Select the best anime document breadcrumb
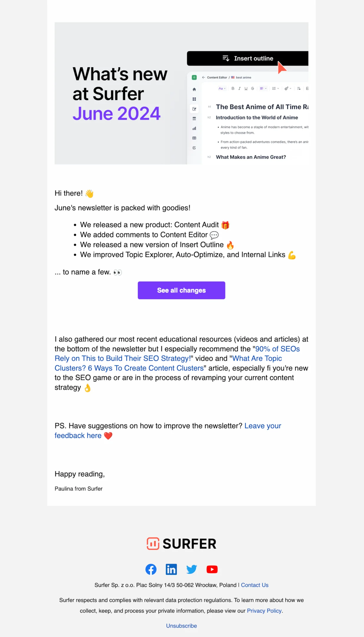The height and width of the screenshot is (637, 364). pyautogui.click(x=243, y=77)
